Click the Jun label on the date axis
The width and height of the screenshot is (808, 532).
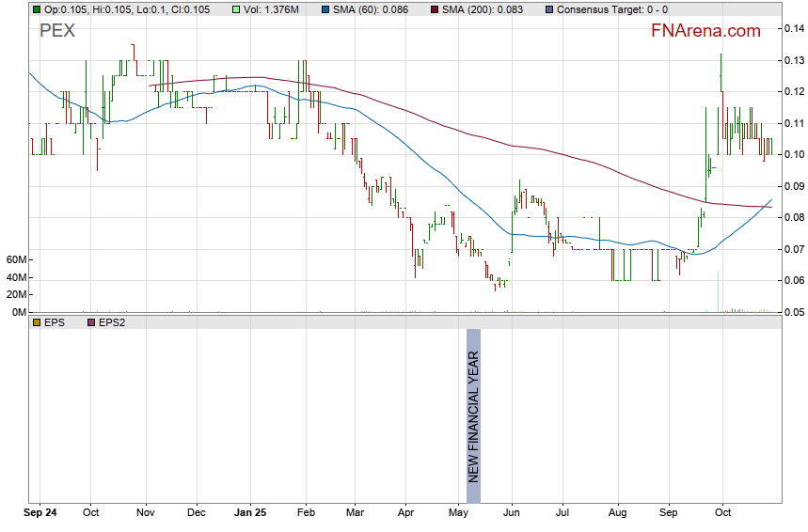pos(512,513)
